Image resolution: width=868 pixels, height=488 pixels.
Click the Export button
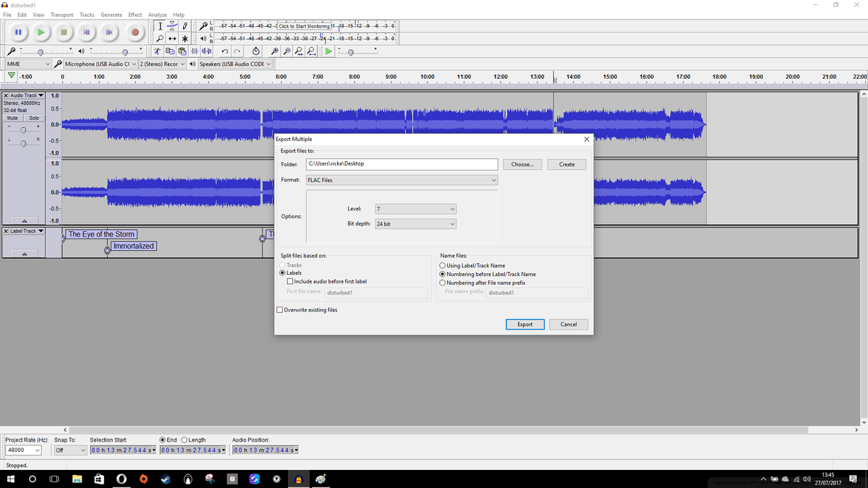click(x=525, y=324)
